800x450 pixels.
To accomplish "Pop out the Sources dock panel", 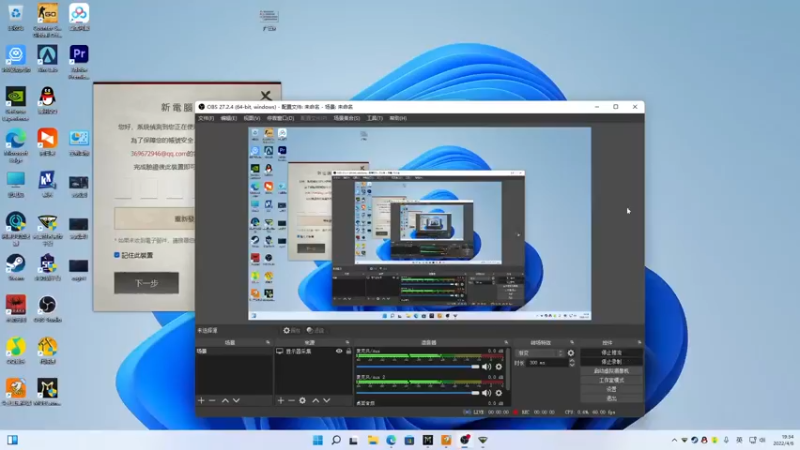I will click(x=347, y=342).
